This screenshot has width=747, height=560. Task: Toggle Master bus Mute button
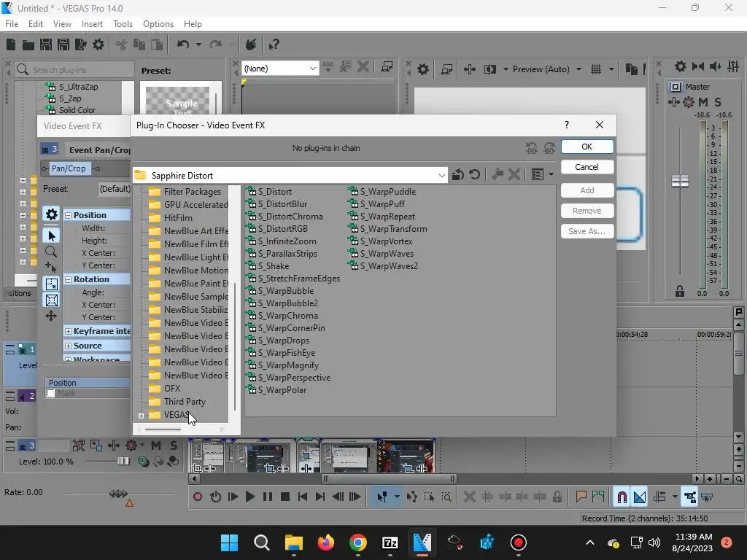click(703, 102)
